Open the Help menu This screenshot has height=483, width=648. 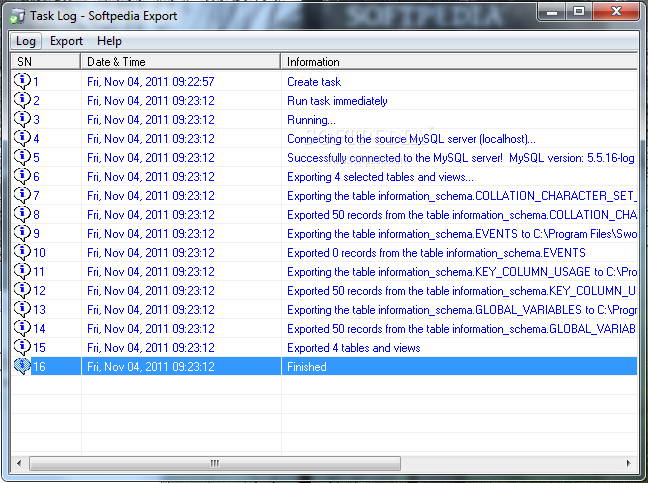pos(109,41)
